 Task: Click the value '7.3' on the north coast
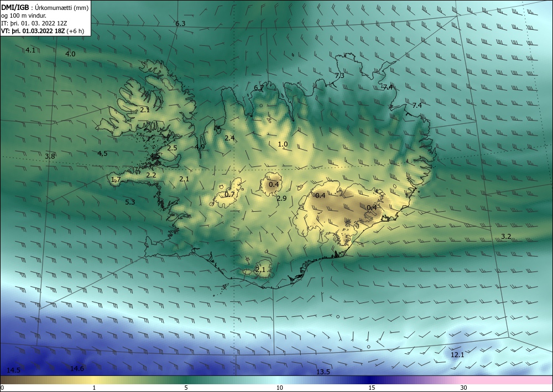point(340,75)
